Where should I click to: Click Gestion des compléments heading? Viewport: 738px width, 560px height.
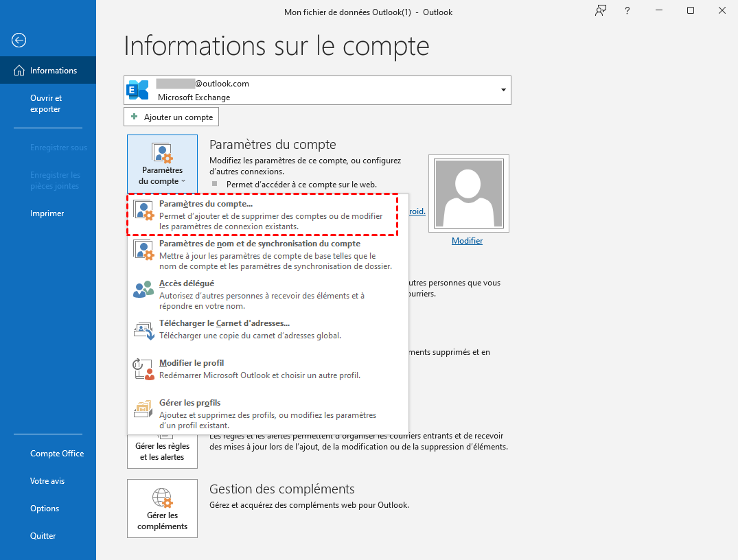(282, 489)
